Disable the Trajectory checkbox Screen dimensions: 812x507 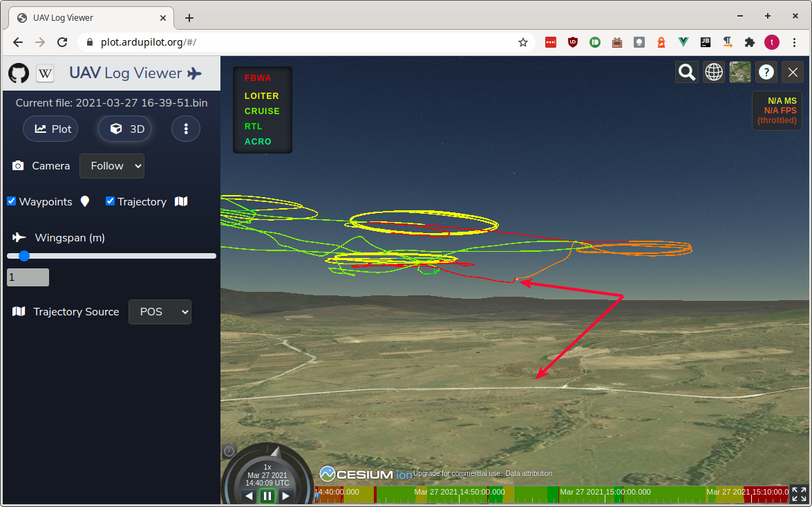[x=109, y=201]
